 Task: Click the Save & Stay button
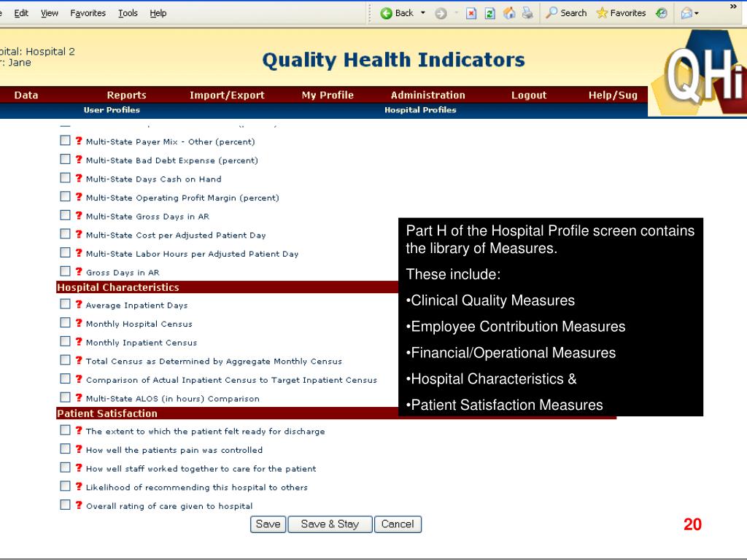(330, 524)
